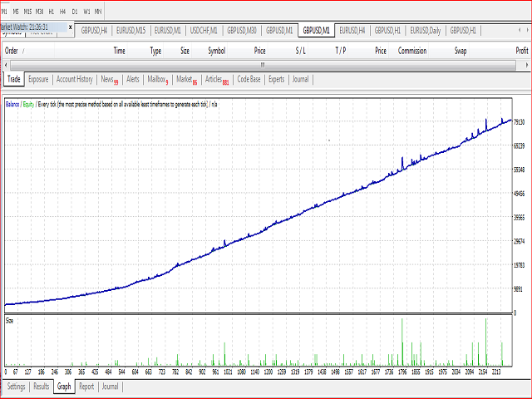Select the M15 timeframe button
This screenshot has height=399, width=532.
pos(27,12)
